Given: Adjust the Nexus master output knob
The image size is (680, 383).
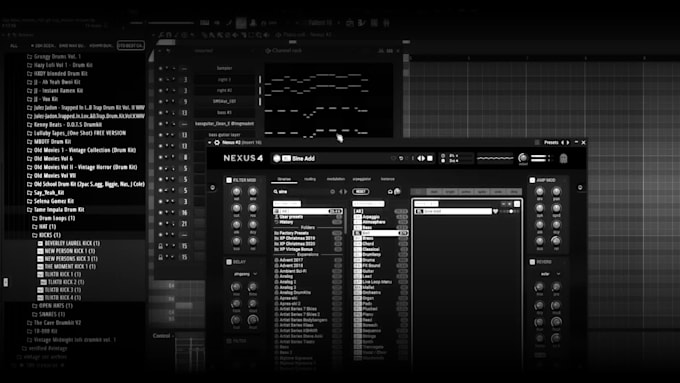Looking at the screenshot, I should [523, 158].
